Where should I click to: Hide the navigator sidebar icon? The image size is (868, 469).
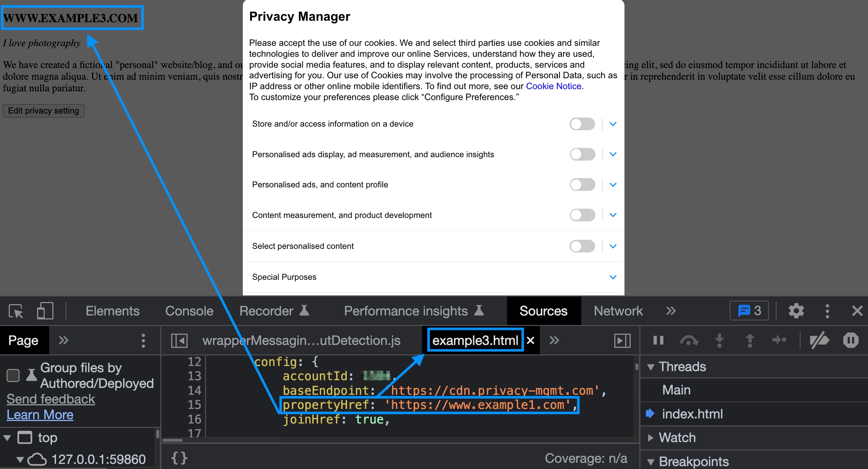coord(179,341)
